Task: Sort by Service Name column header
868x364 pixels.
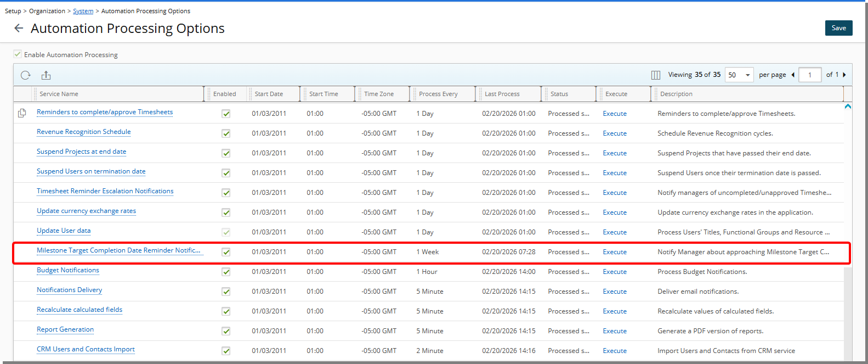Action: [59, 94]
